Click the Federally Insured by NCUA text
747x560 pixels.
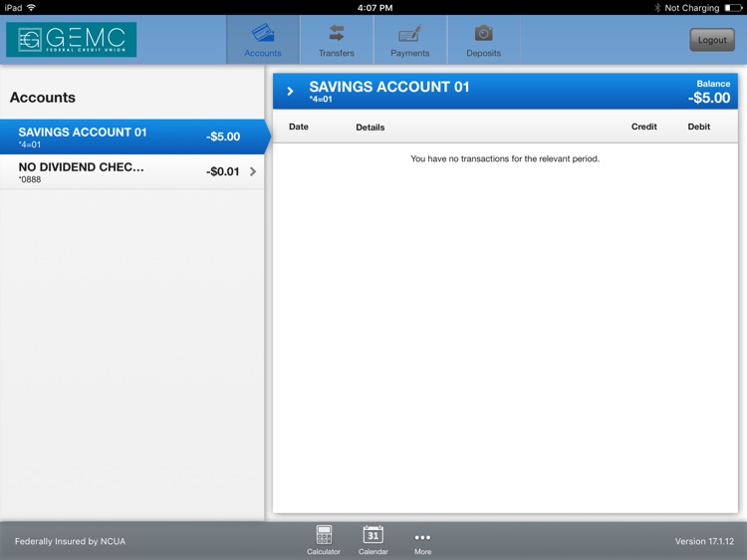tap(70, 541)
